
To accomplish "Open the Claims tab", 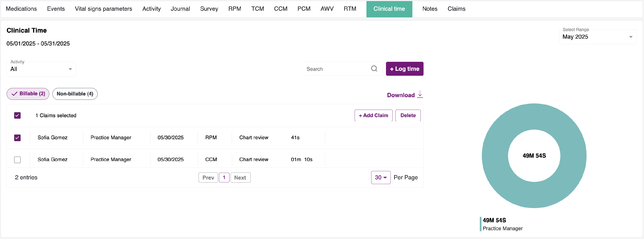I will (456, 9).
